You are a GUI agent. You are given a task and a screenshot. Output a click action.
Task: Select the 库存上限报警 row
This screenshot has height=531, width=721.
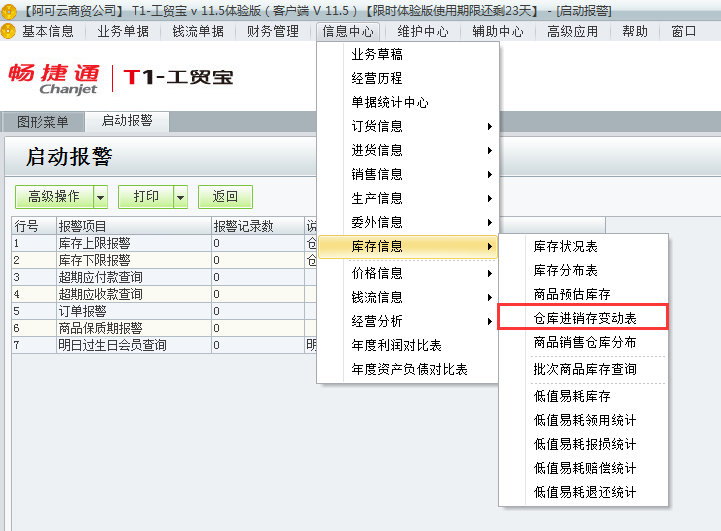[x=164, y=243]
